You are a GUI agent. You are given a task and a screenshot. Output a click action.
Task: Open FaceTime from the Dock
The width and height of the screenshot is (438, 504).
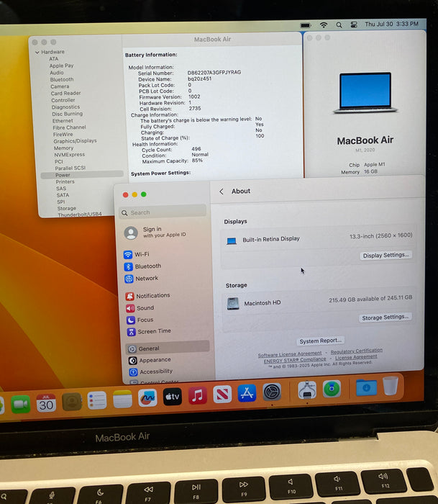pos(21,404)
